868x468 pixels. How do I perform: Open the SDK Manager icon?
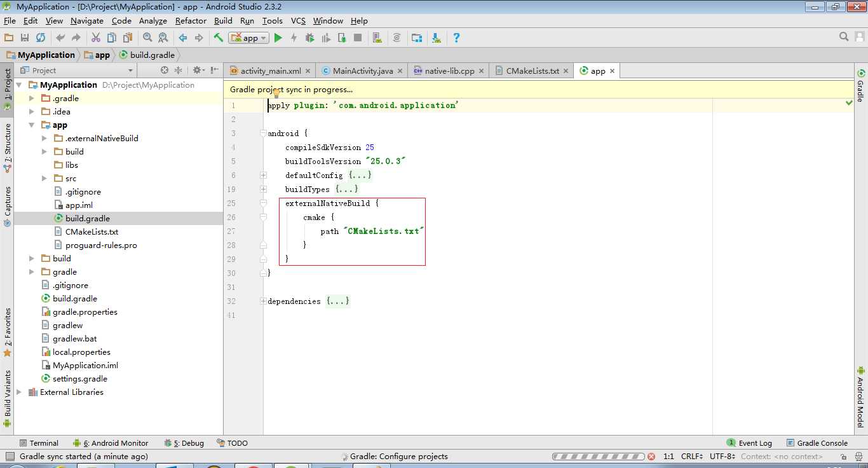pos(437,38)
